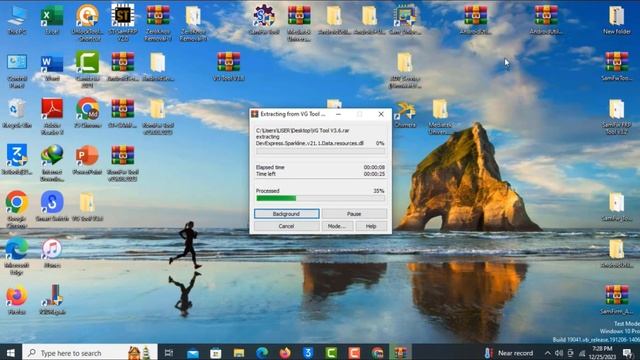
Task: Open the notification center icon
Action: (x=628, y=353)
